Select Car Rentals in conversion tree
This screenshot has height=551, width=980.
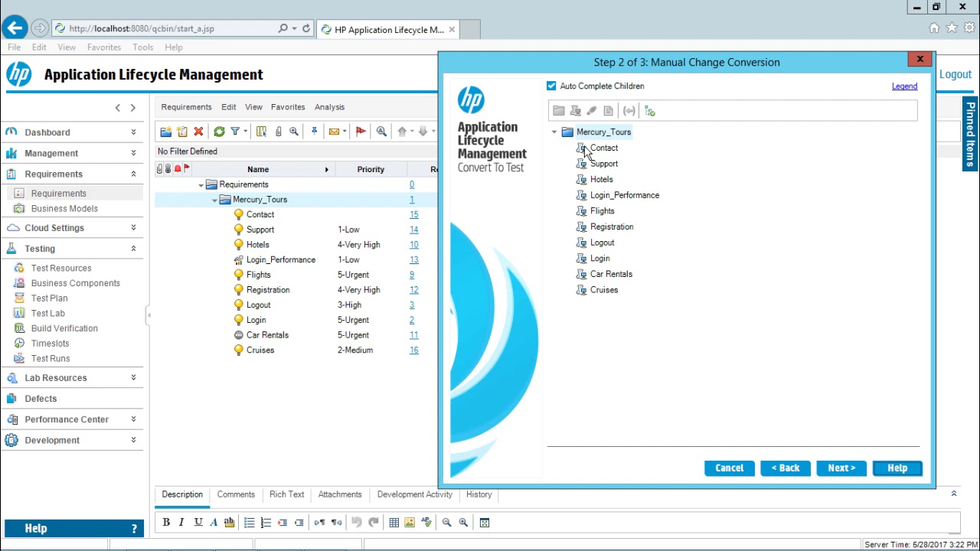[611, 274]
